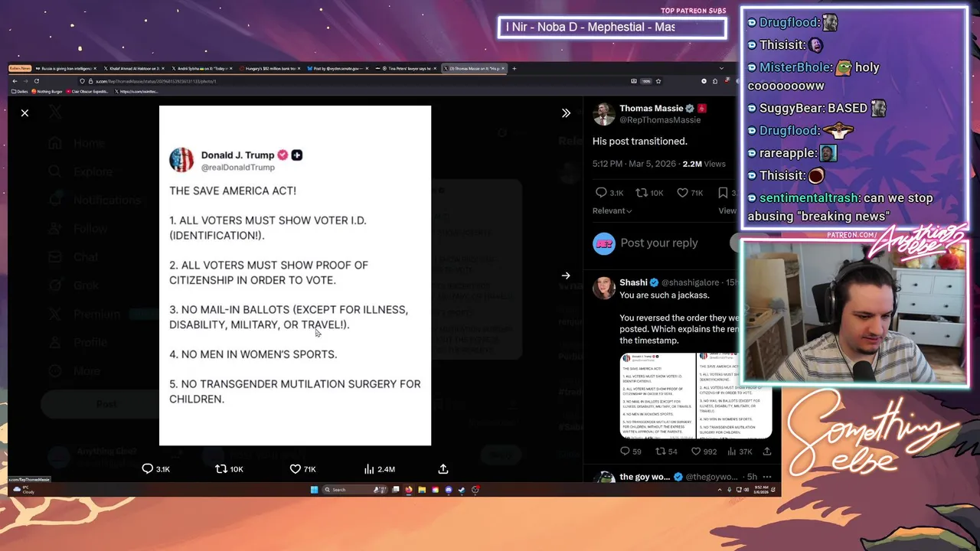Viewport: 980px width, 551px height.
Task: Reply to Shashi's comment showing 59
Action: (x=625, y=452)
